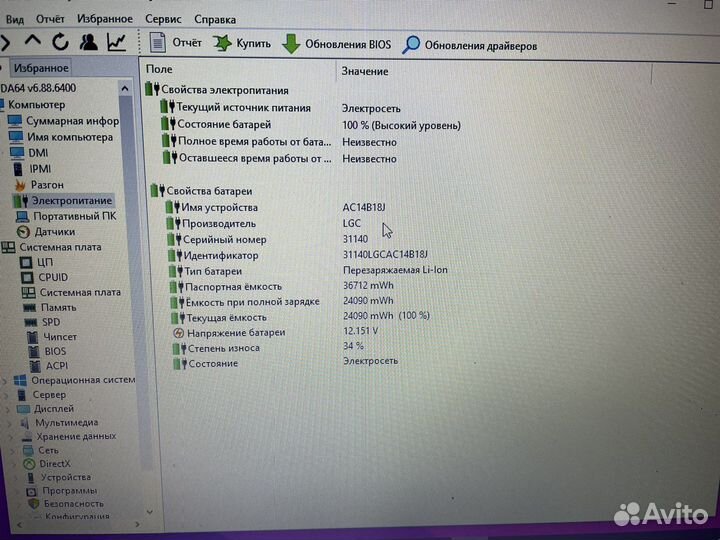Expand the Хранение данных tree node
Image resolution: width=720 pixels, height=540 pixels.
11,438
